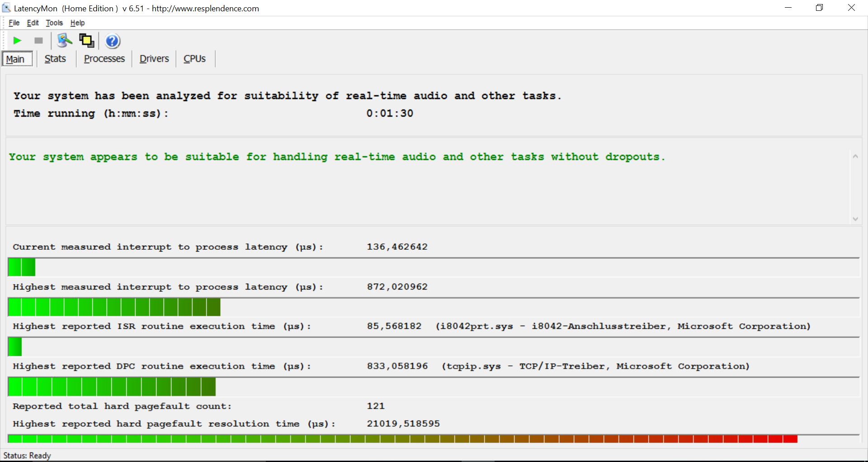Viewport: 868px width, 462px height.
Task: Open the Edit menu
Action: coord(33,23)
